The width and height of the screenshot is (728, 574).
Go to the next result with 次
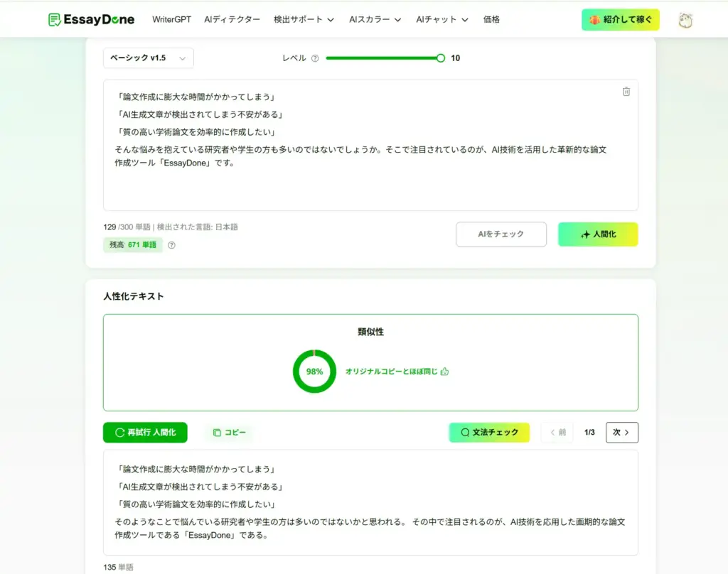[621, 433]
